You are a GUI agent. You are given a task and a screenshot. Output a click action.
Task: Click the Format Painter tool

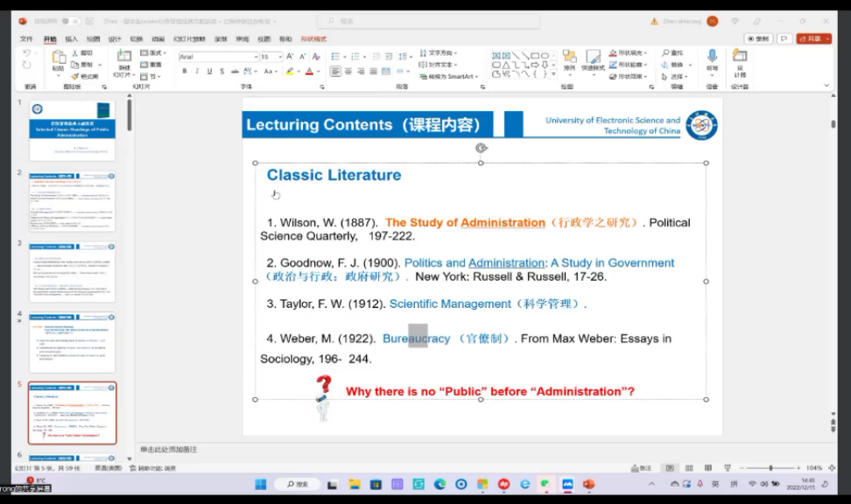click(87, 76)
